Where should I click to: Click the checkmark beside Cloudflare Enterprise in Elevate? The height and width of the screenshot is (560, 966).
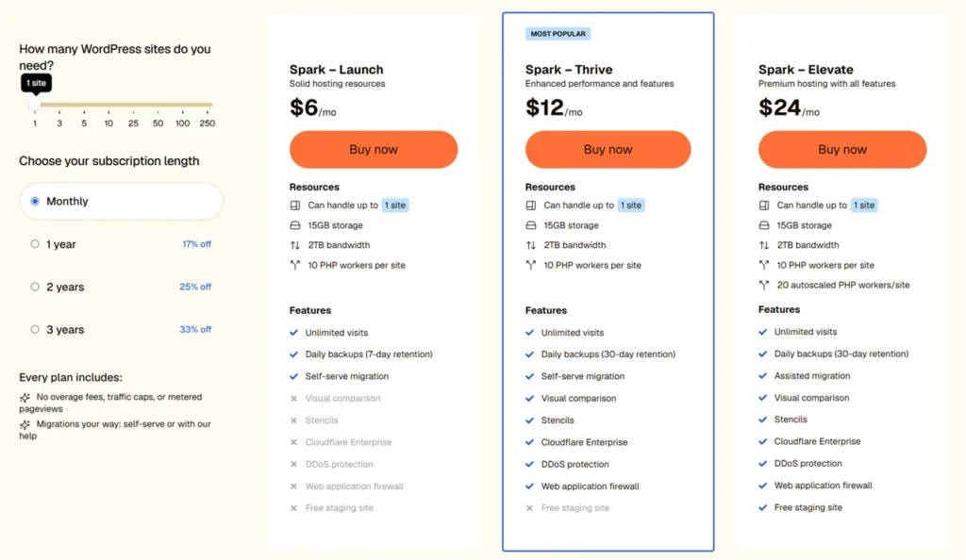tap(762, 441)
